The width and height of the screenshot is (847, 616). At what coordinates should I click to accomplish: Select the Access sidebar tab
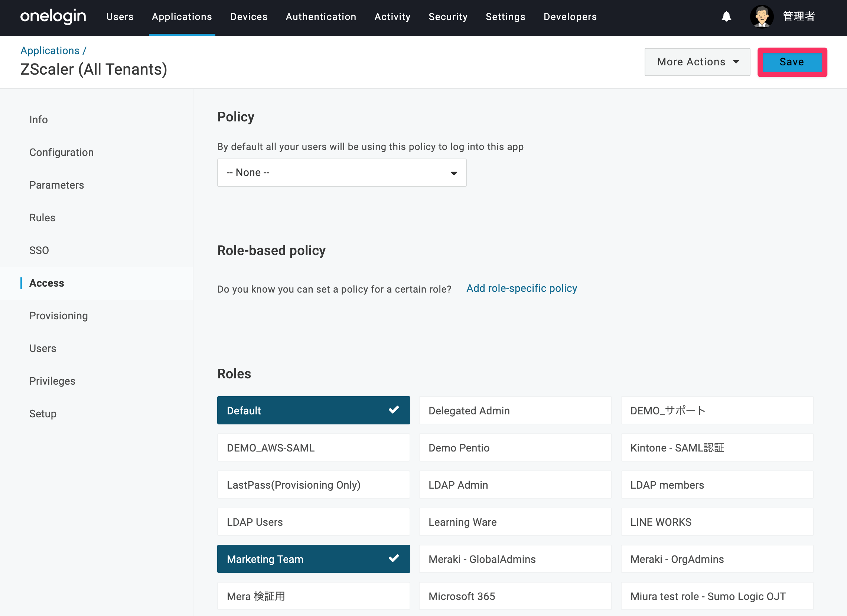pyautogui.click(x=47, y=283)
